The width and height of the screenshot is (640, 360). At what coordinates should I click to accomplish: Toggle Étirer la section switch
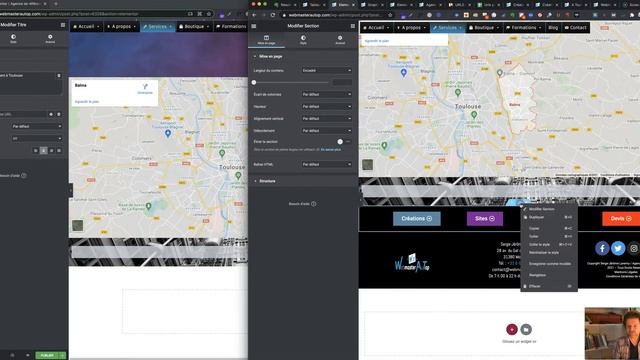(x=344, y=142)
